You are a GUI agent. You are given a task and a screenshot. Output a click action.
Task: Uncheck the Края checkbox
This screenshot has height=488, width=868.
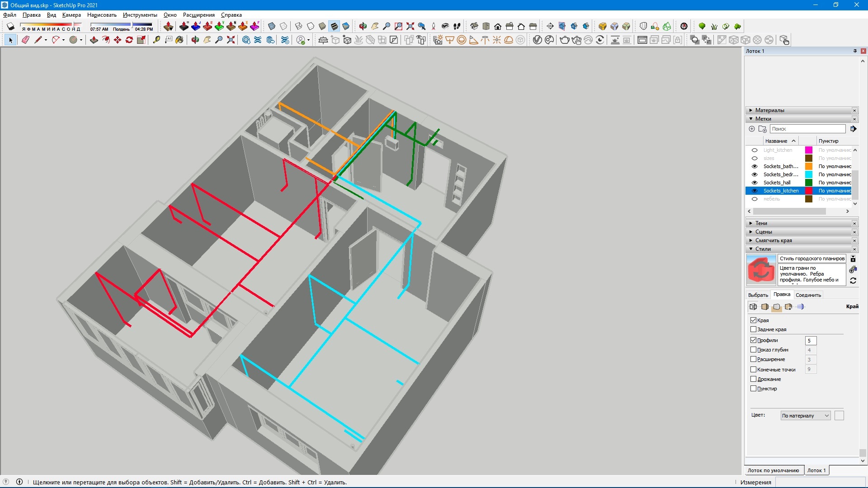(754, 320)
